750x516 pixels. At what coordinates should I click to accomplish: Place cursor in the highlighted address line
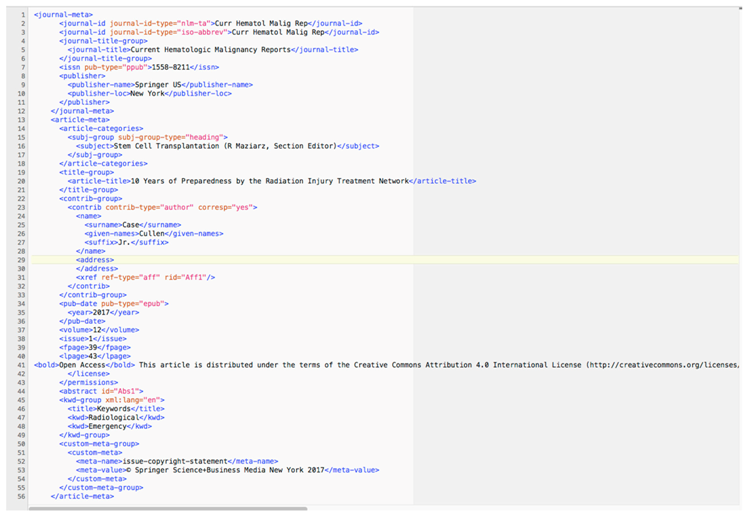point(95,259)
